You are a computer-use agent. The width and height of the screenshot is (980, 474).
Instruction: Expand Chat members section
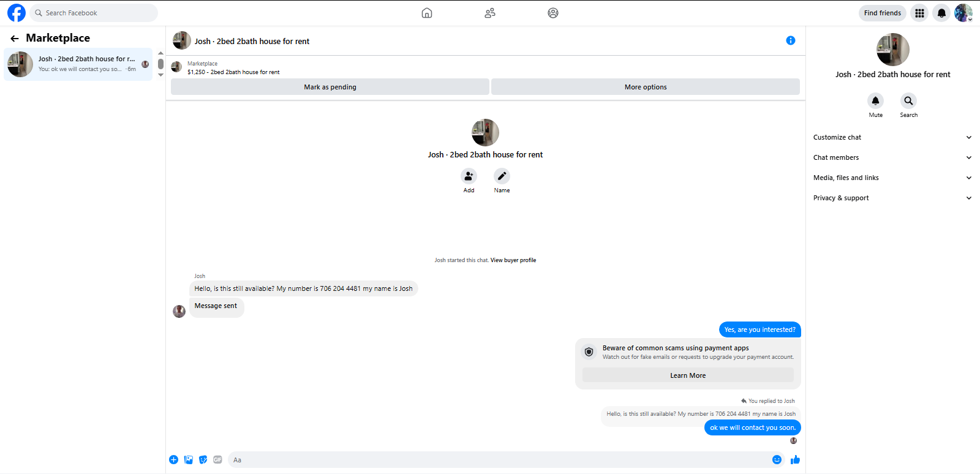[x=892, y=157]
